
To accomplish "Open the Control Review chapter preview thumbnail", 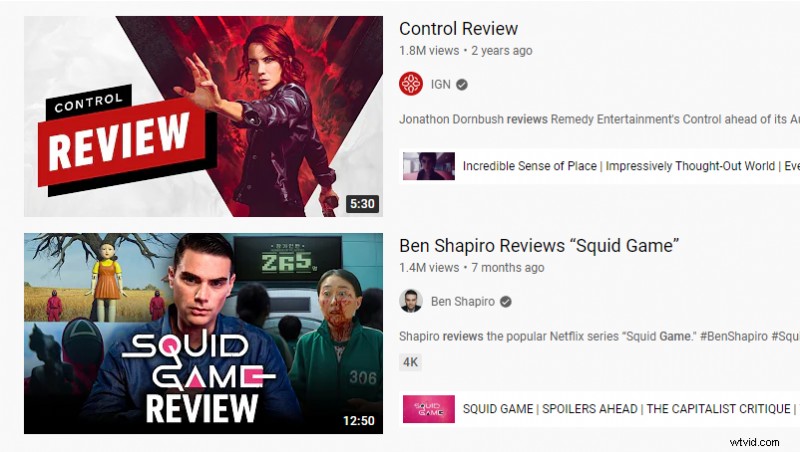I will pyautogui.click(x=429, y=166).
